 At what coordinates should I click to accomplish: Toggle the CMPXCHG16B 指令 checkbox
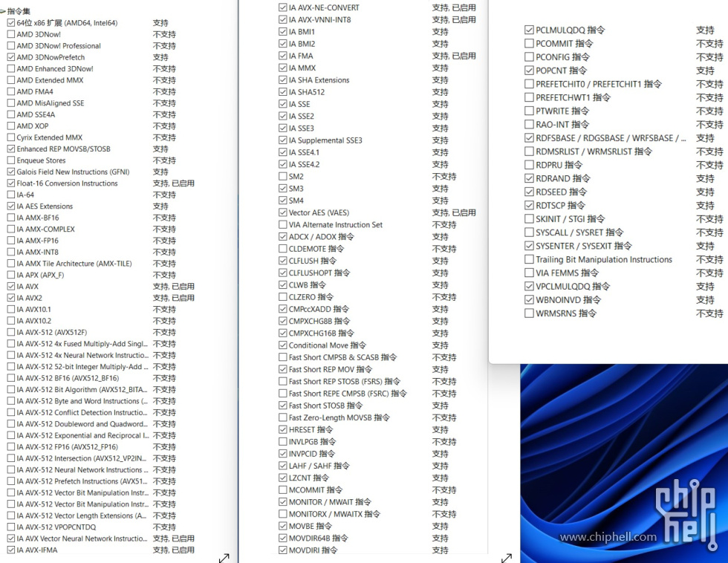[283, 333]
